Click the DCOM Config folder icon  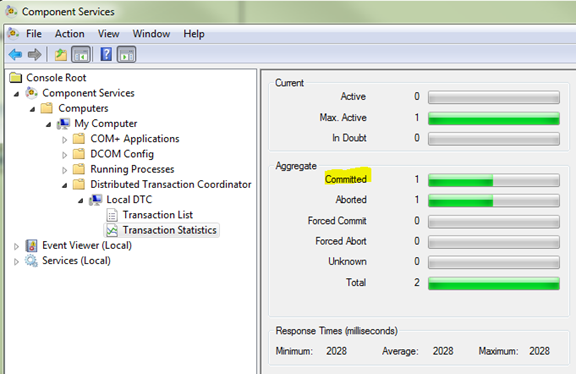click(x=79, y=154)
